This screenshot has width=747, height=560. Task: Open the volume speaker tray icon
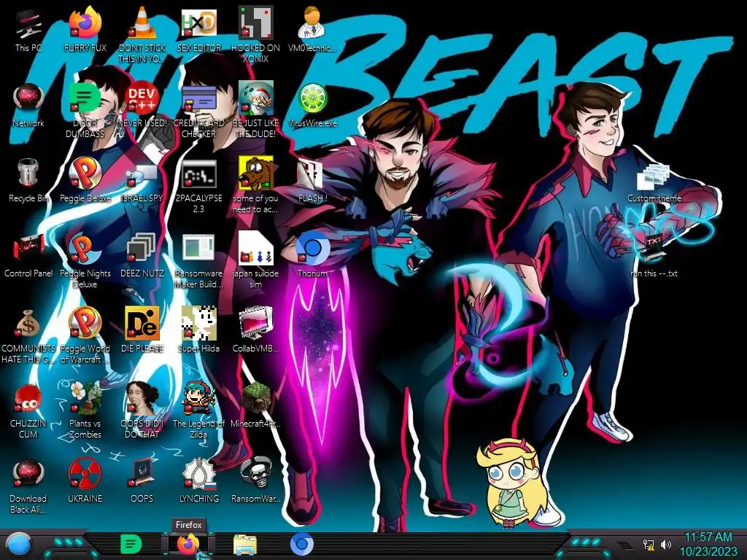[666, 545]
